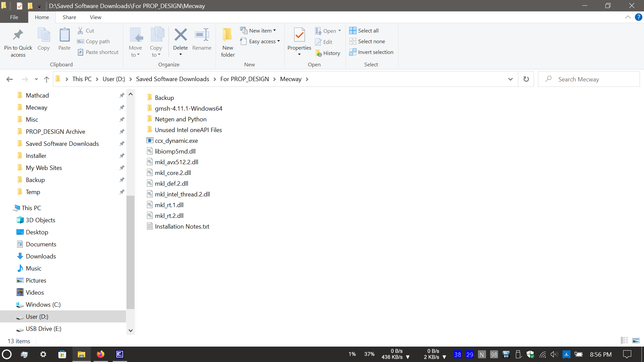The image size is (644, 362).
Task: Click the volume speaker tray icon
Action: [554, 354]
